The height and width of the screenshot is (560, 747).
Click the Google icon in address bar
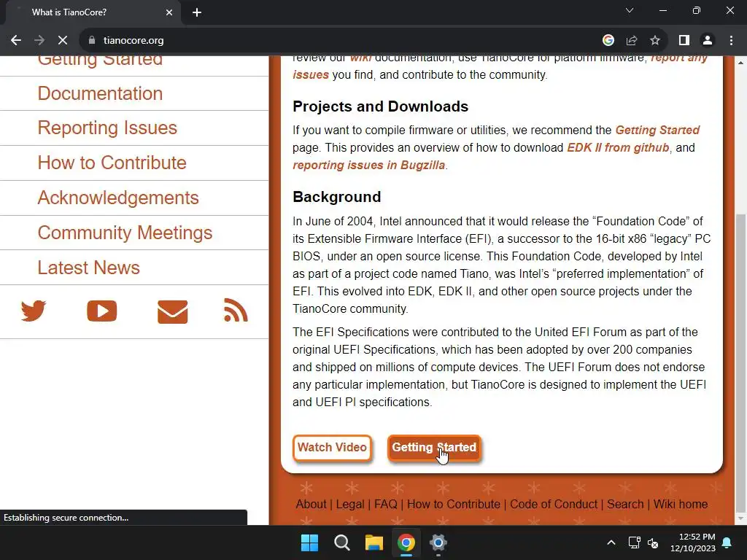point(608,41)
